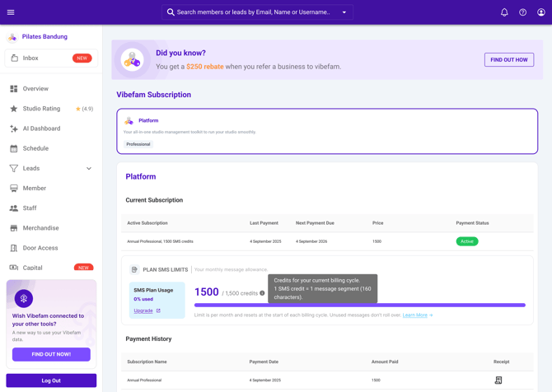Open the Annual Professional receipt icon
The height and width of the screenshot is (392, 552).
pyautogui.click(x=498, y=380)
